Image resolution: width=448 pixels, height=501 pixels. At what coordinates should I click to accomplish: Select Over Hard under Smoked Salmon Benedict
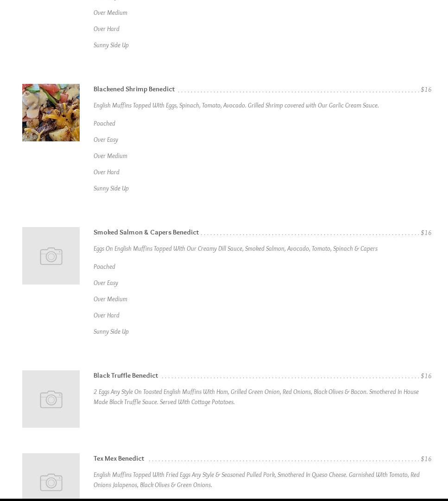coord(107,315)
